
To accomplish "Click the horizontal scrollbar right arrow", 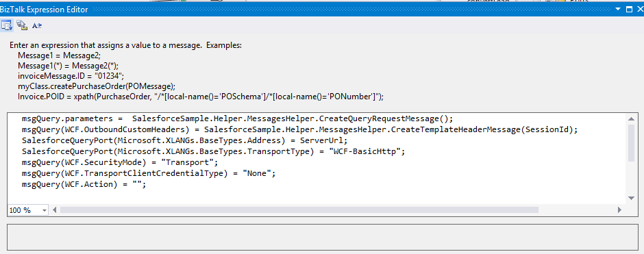I will (620, 210).
